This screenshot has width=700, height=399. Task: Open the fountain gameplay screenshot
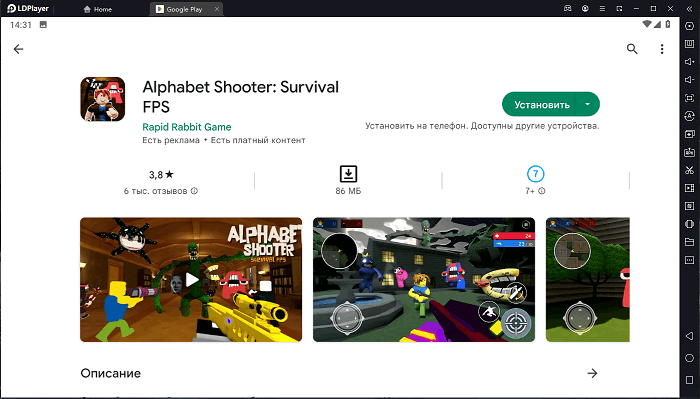[x=424, y=280]
